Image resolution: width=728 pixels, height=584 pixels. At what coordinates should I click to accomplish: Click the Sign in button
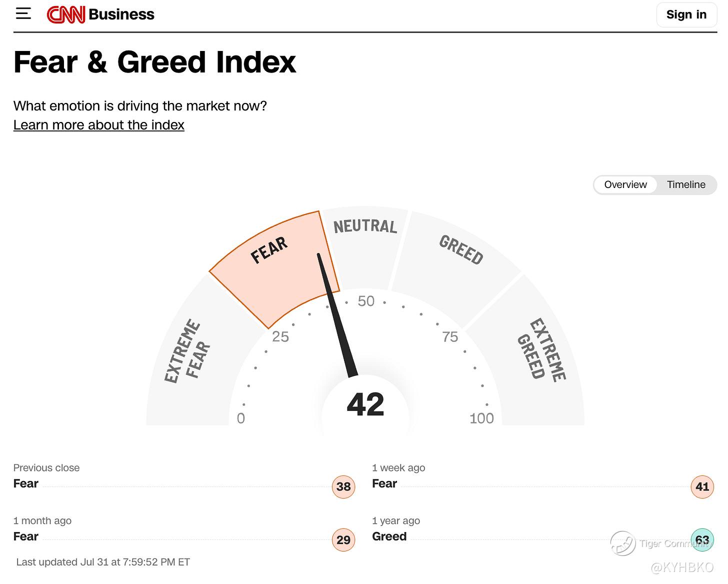pos(686,14)
